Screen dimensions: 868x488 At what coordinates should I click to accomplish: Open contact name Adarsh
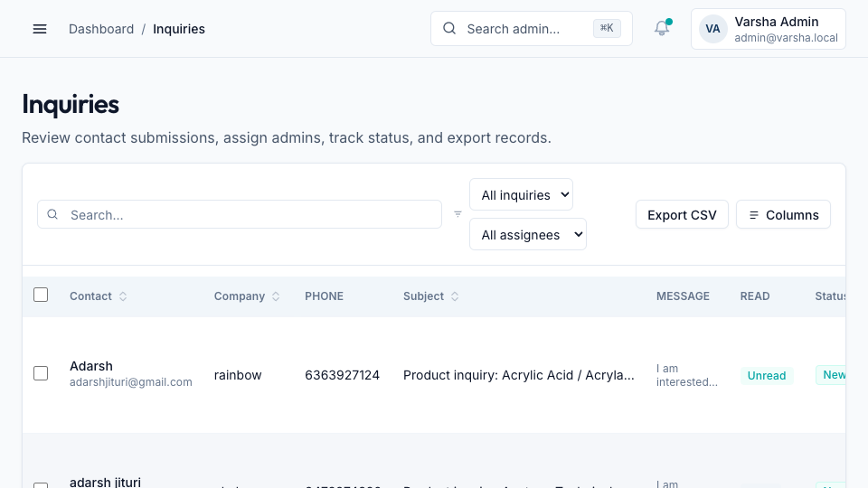(x=90, y=366)
